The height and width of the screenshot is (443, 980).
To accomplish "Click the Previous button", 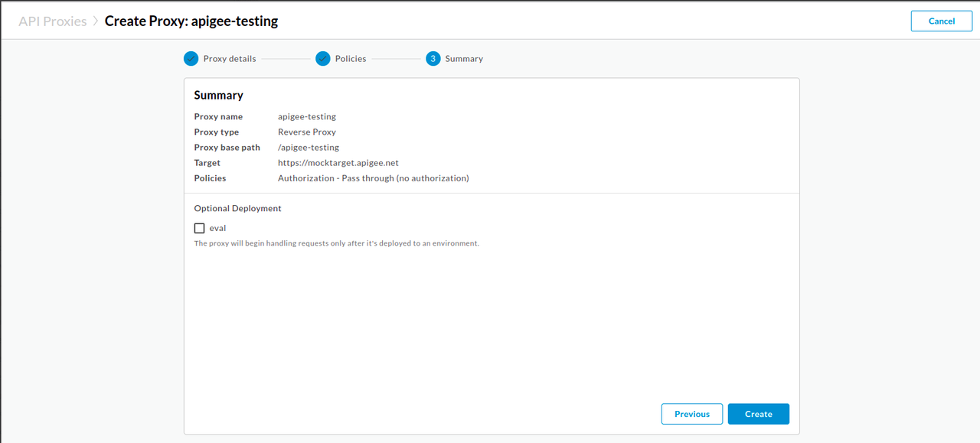I will point(692,414).
